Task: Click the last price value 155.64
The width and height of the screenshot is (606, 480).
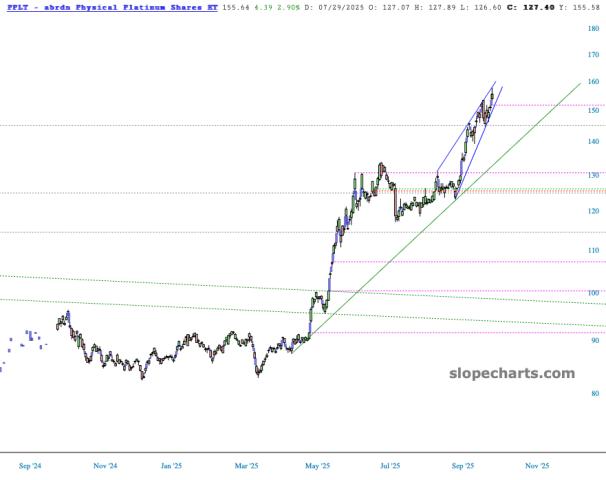Action: [236, 7]
